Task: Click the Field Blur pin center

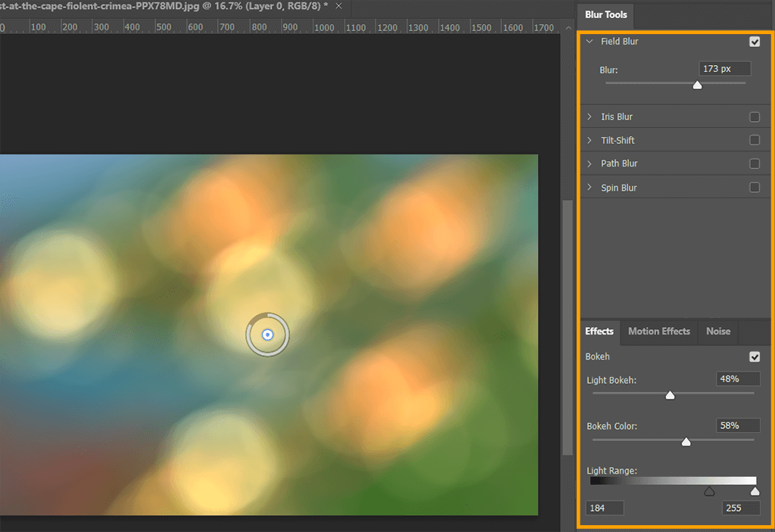Action: (267, 334)
